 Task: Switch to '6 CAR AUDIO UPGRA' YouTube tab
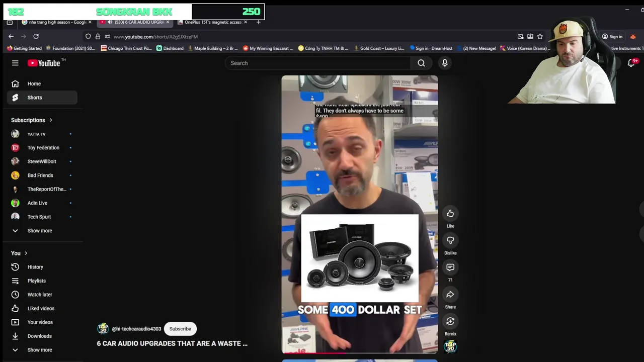(x=136, y=22)
